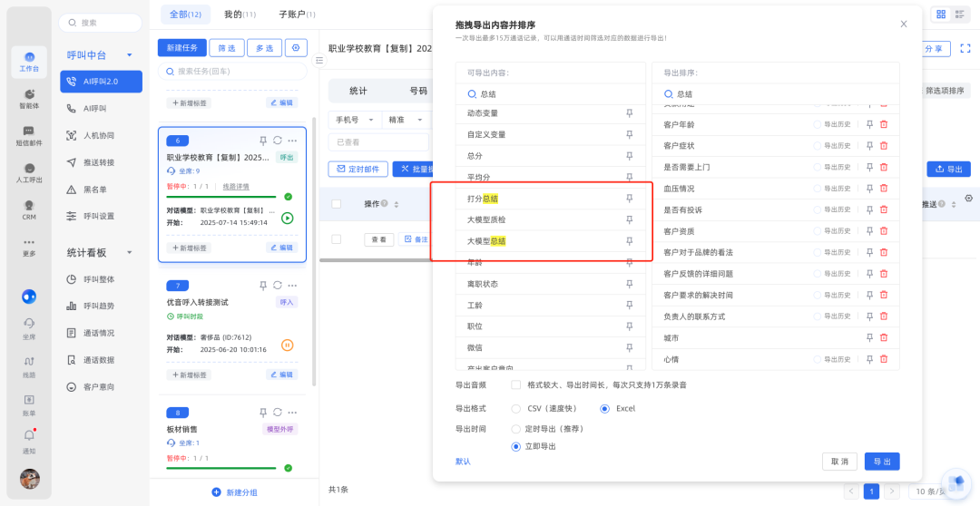Collapse the 统计看板 menu section
980x506 pixels.
pyautogui.click(x=130, y=253)
